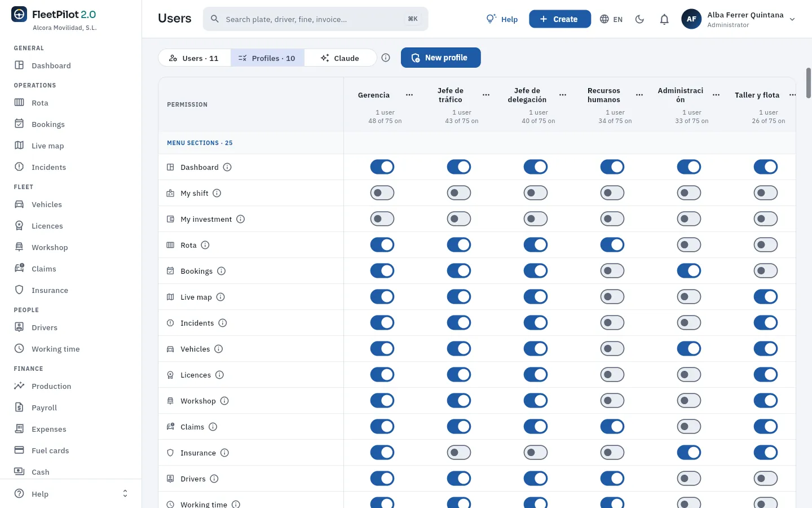Show info for Bookings permission row

click(222, 271)
